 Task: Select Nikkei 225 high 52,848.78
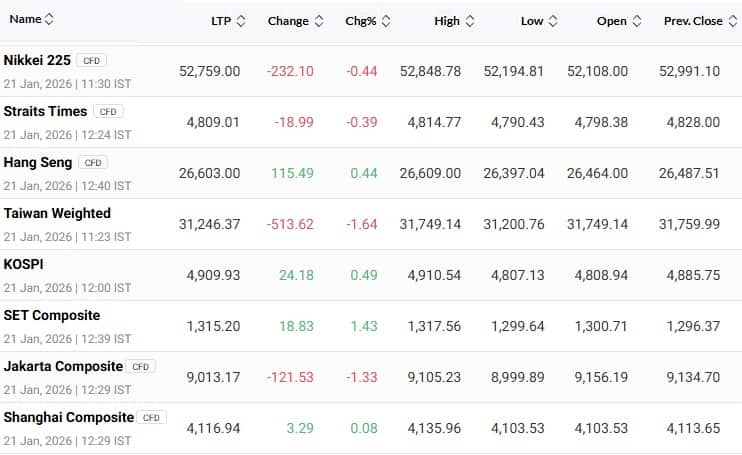click(x=431, y=71)
